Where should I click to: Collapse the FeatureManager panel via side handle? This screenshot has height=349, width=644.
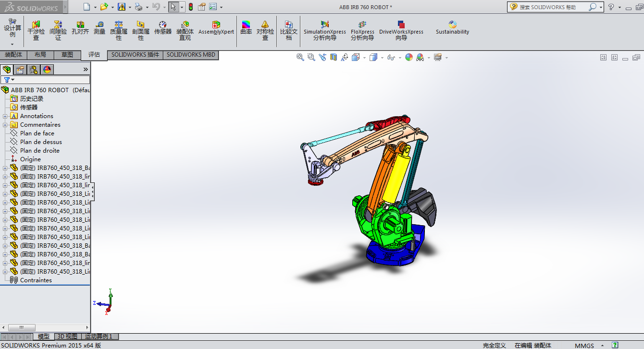click(93, 191)
